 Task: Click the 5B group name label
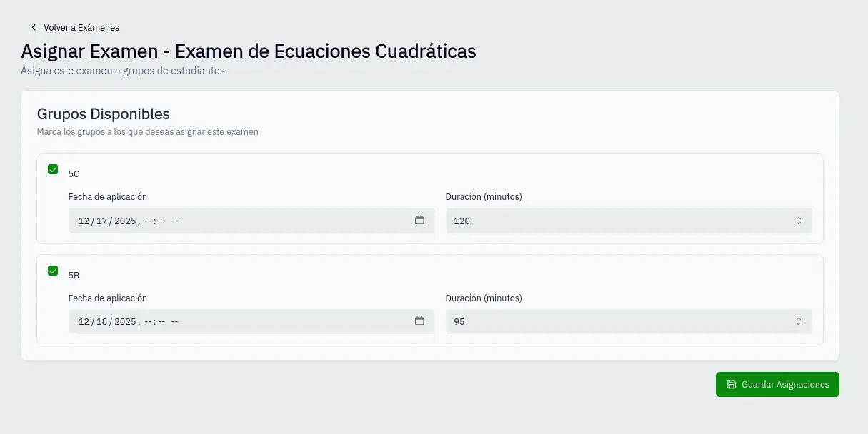(x=74, y=276)
